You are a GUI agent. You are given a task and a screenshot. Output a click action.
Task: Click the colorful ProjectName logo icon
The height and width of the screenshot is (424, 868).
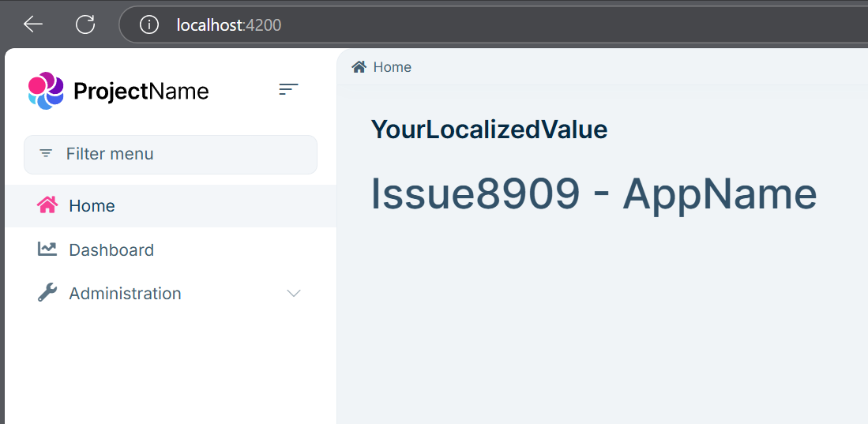click(x=45, y=91)
